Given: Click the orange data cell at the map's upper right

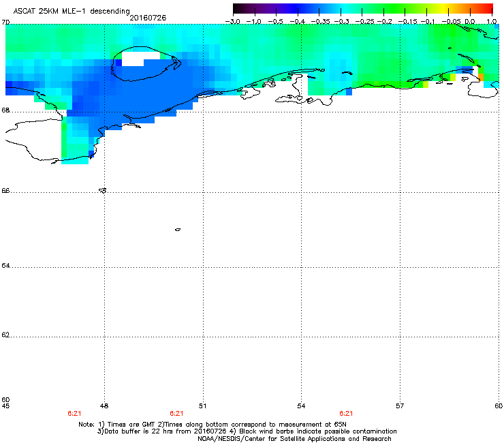Looking at the screenshot, I should [x=481, y=77].
